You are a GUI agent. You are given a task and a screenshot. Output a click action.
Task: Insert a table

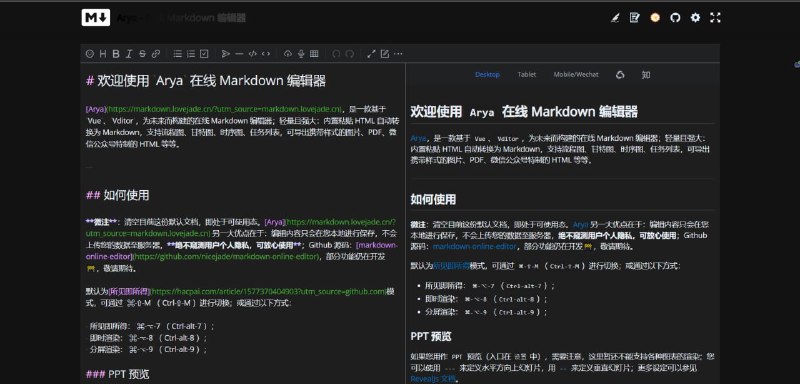[x=314, y=54]
